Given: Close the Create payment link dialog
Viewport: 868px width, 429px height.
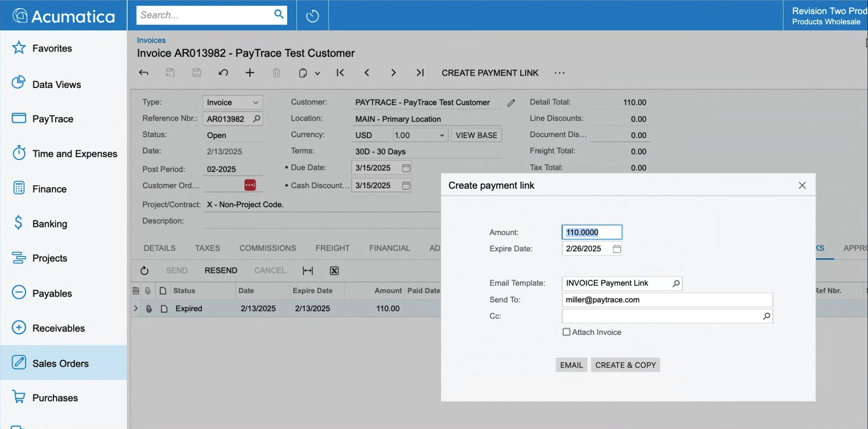Looking at the screenshot, I should (x=802, y=185).
